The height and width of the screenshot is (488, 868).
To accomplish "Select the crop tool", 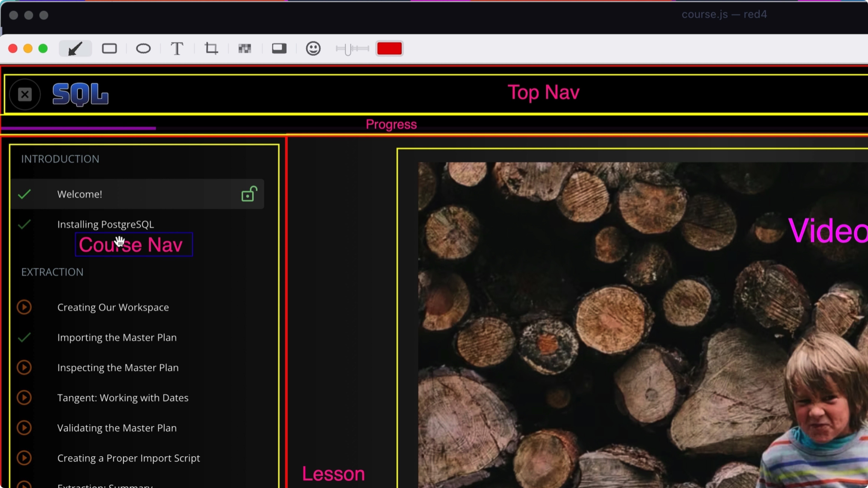I will click(x=211, y=49).
